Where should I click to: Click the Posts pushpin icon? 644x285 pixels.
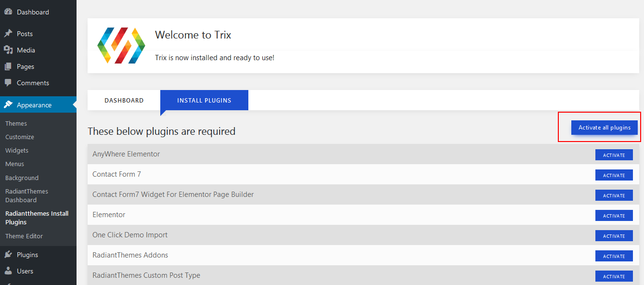tap(8, 34)
